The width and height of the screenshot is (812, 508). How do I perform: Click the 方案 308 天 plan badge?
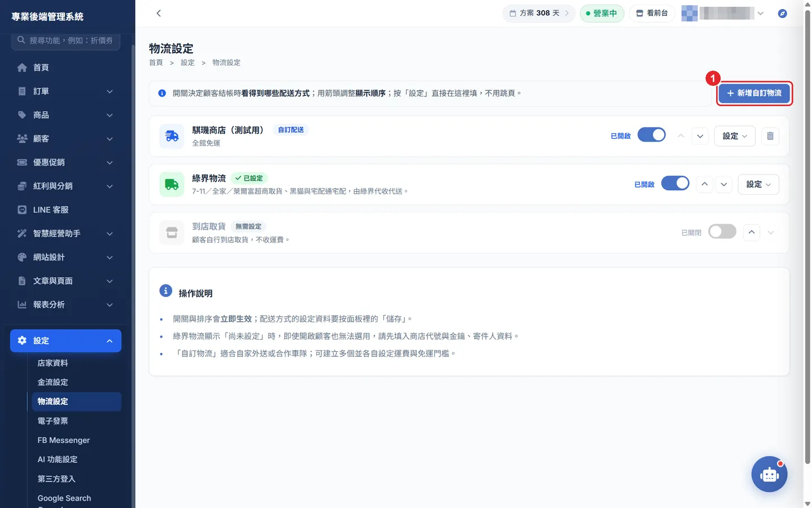(x=539, y=13)
